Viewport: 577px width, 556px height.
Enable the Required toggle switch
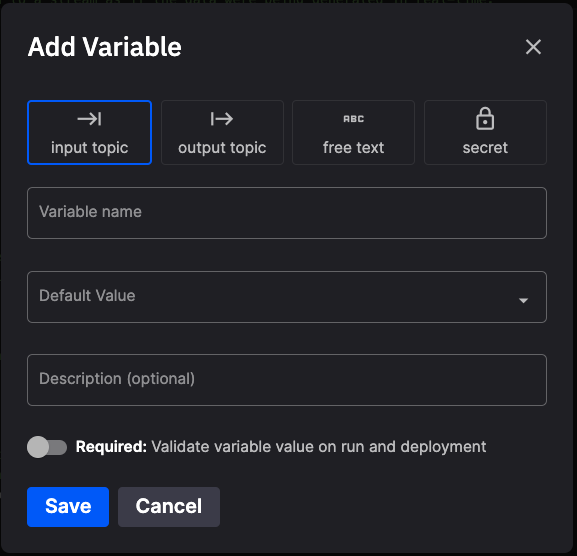coord(47,447)
